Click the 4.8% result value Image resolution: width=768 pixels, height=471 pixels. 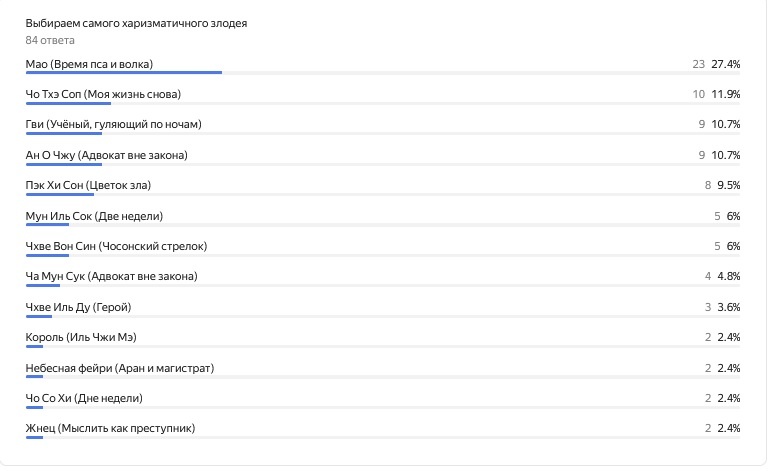[x=728, y=276]
